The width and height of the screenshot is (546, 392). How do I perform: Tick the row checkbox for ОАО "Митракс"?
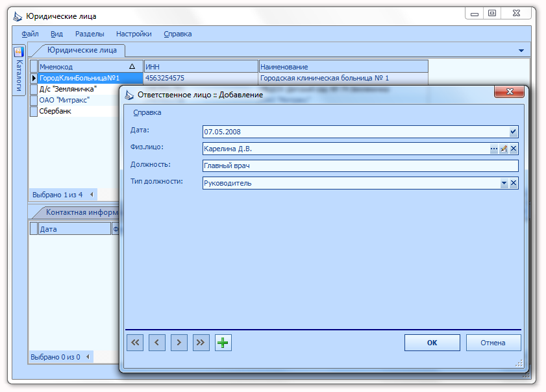pos(34,101)
